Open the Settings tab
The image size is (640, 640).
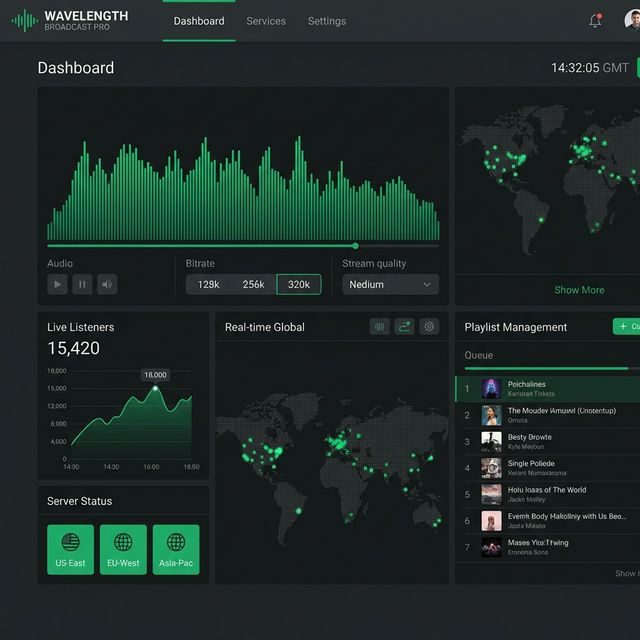tap(327, 21)
